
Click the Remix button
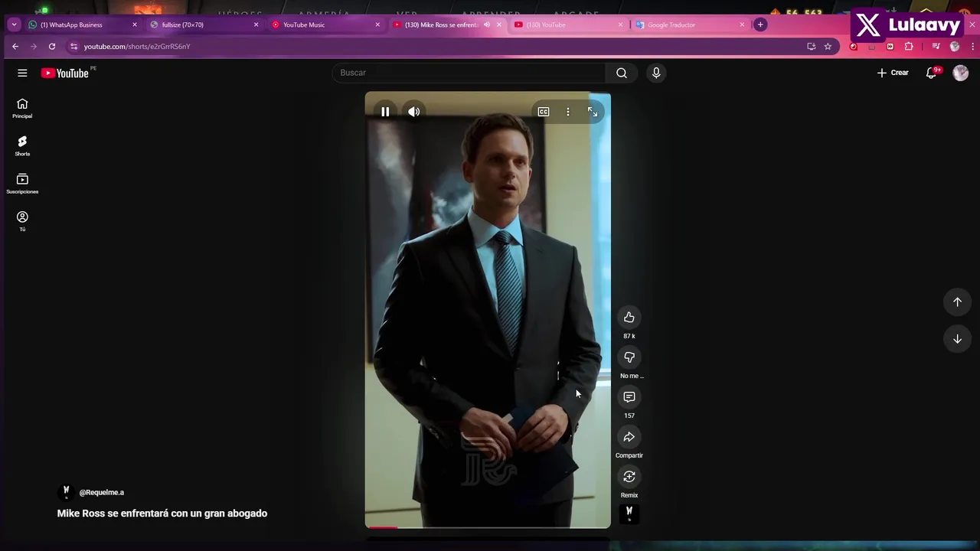click(629, 477)
